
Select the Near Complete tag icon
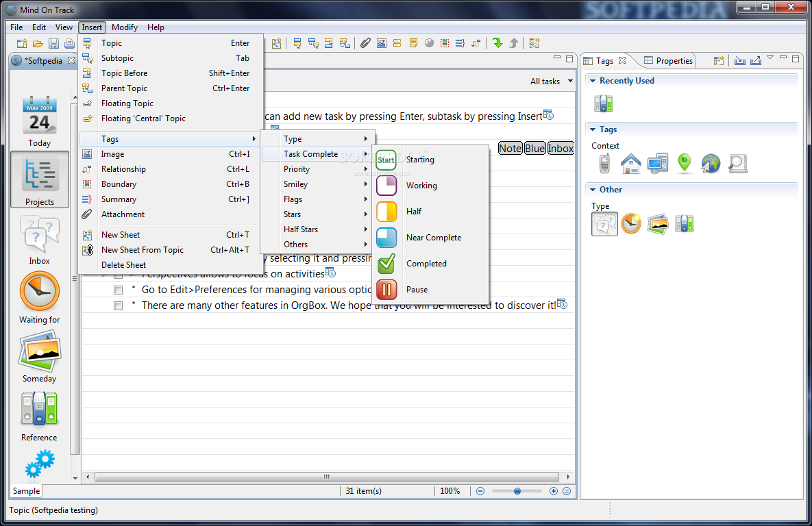[386, 238]
